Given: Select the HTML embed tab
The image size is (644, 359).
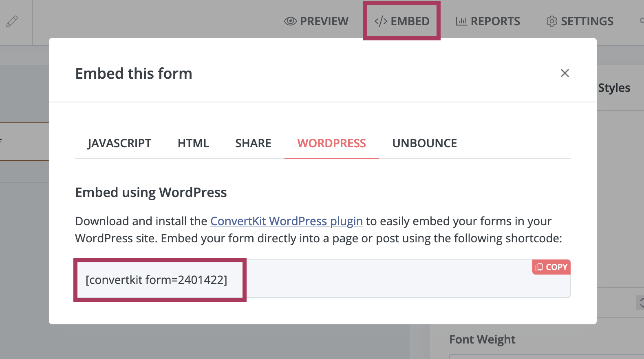Looking at the screenshot, I should pyautogui.click(x=193, y=143).
